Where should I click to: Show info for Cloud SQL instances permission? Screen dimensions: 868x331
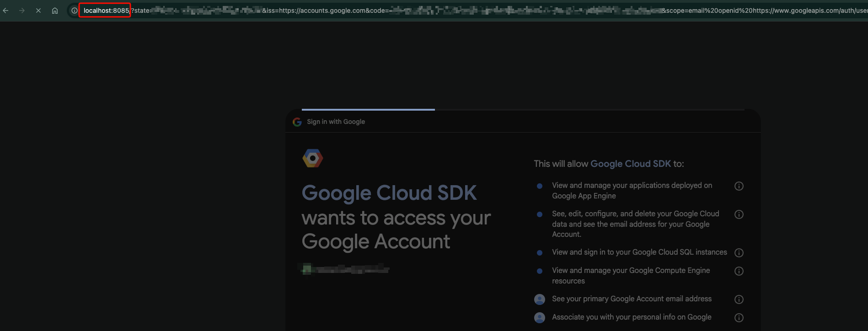pyautogui.click(x=739, y=253)
